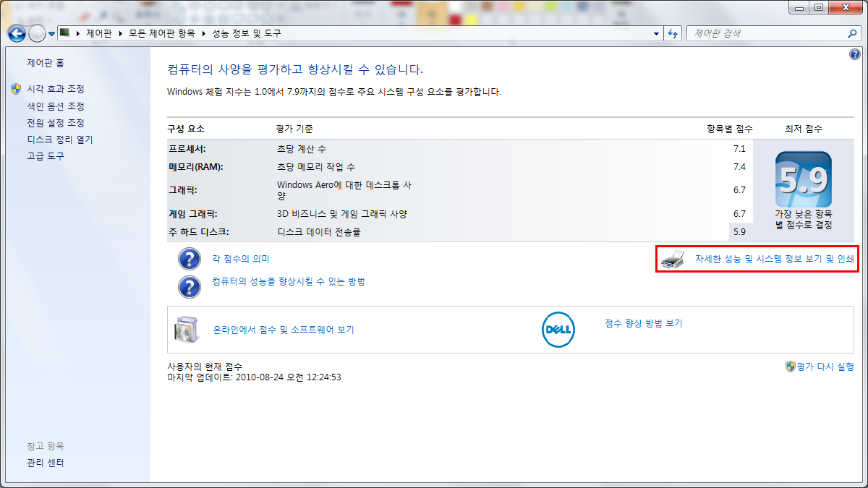Click the 7.1 processor subscore

click(739, 149)
